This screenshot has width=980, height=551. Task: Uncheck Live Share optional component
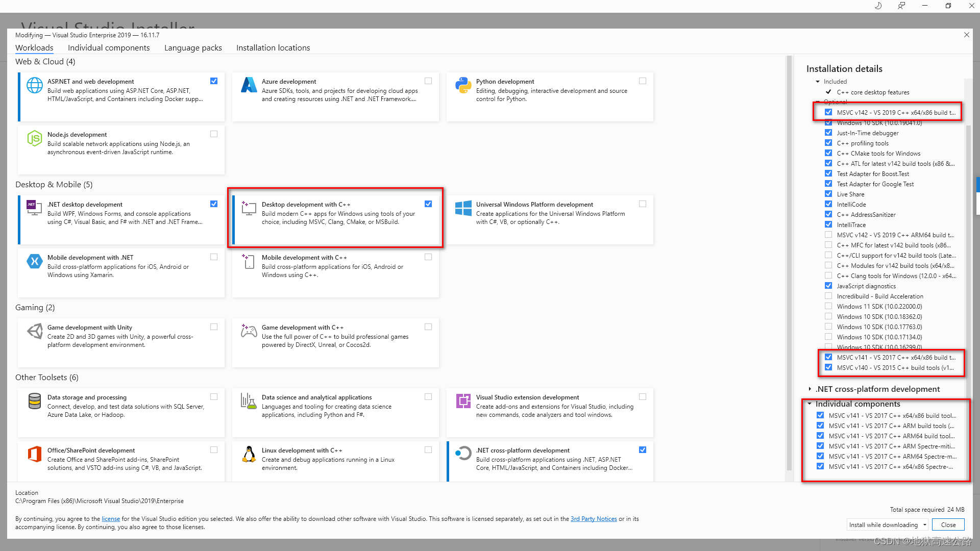point(828,194)
